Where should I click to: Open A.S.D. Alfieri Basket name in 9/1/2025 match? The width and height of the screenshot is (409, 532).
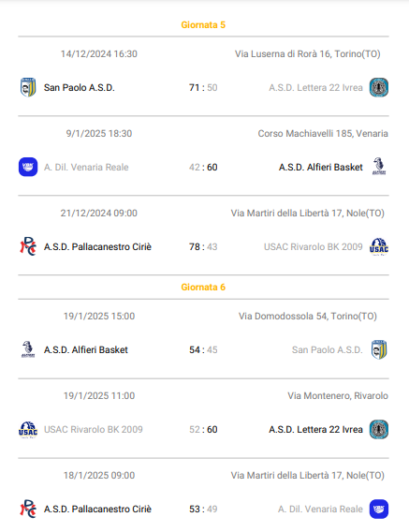(320, 167)
